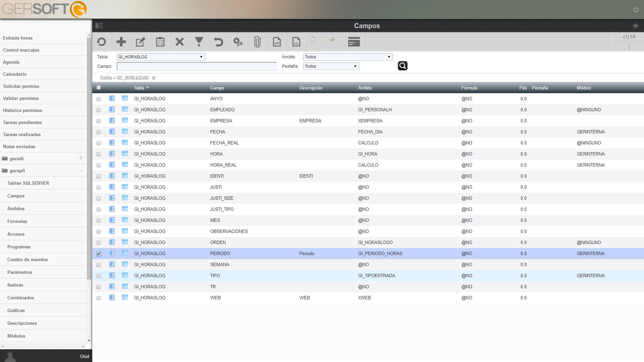Tick the checkbox for the TIPO row
The height and width of the screenshot is (362, 644).
pos(99,276)
